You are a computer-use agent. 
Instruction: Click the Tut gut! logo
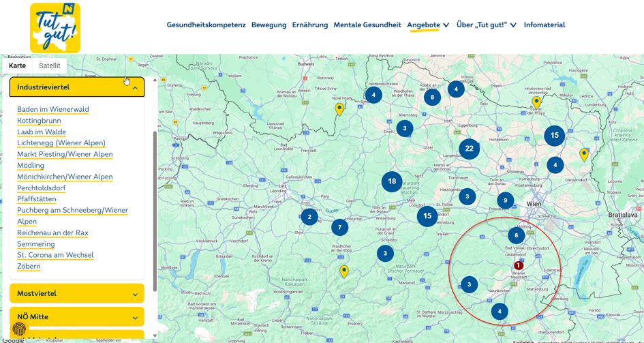click(x=55, y=28)
